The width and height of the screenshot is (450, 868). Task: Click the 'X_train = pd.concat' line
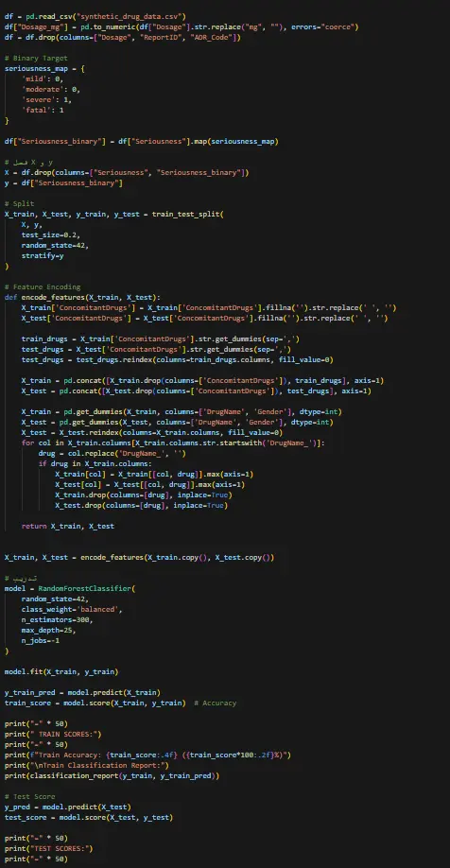click(x=202, y=380)
